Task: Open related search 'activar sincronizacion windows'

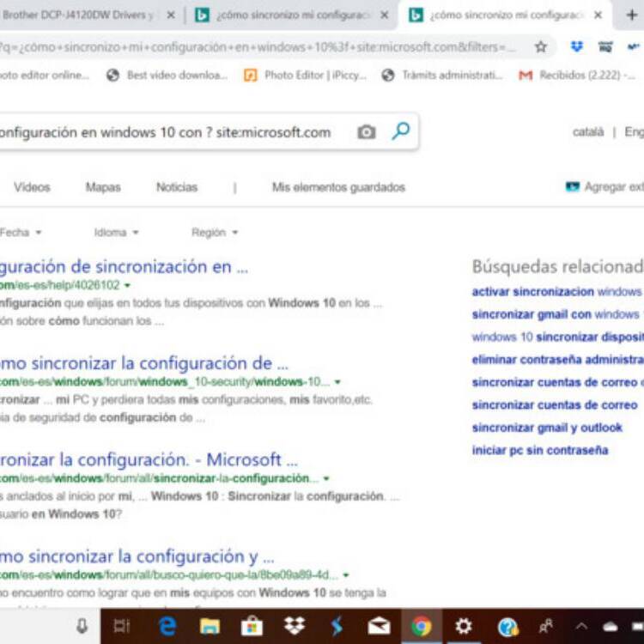Action: (557, 292)
